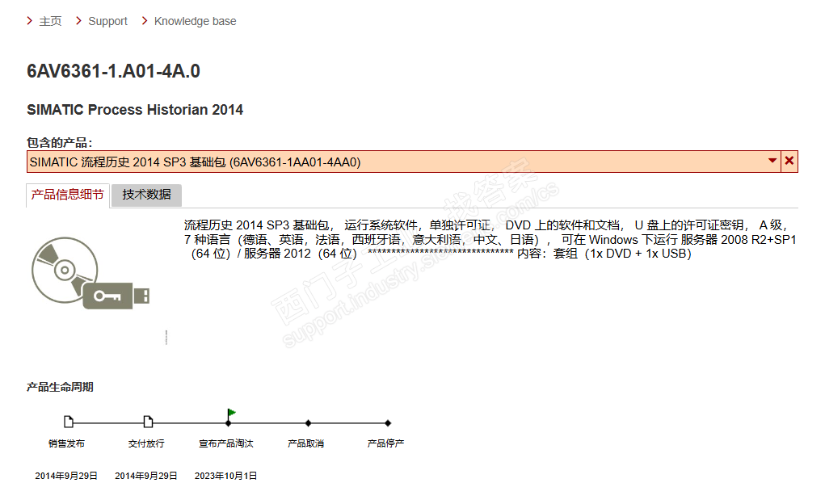Switch to the 产品信息细节 tab

pyautogui.click(x=67, y=195)
